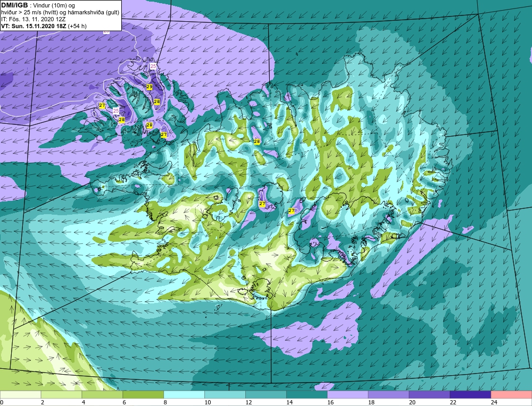Click legend scale number '8'
The image size is (532, 406).
pos(165,402)
